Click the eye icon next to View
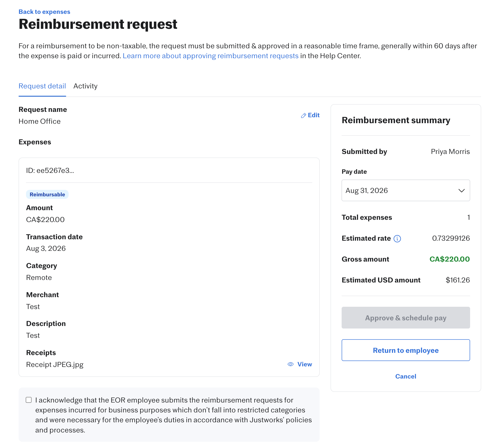 tap(291, 364)
